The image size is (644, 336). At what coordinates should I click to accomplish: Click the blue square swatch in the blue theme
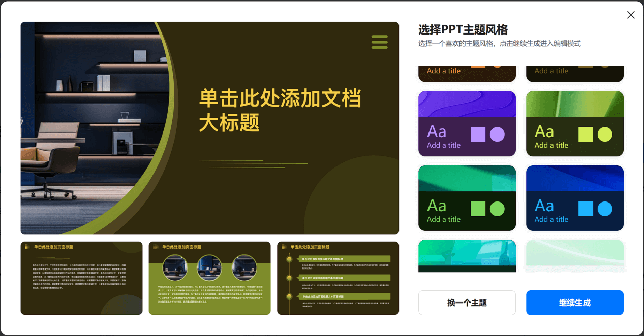pos(586,209)
